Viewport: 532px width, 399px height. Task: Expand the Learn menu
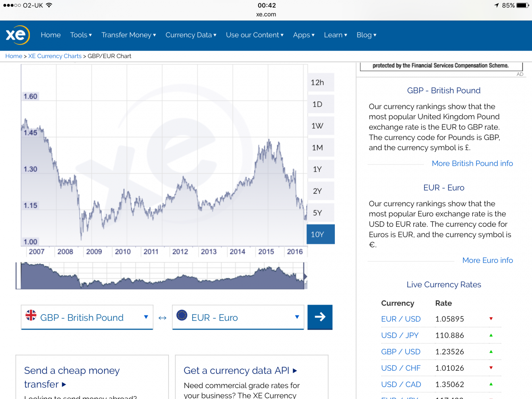335,35
